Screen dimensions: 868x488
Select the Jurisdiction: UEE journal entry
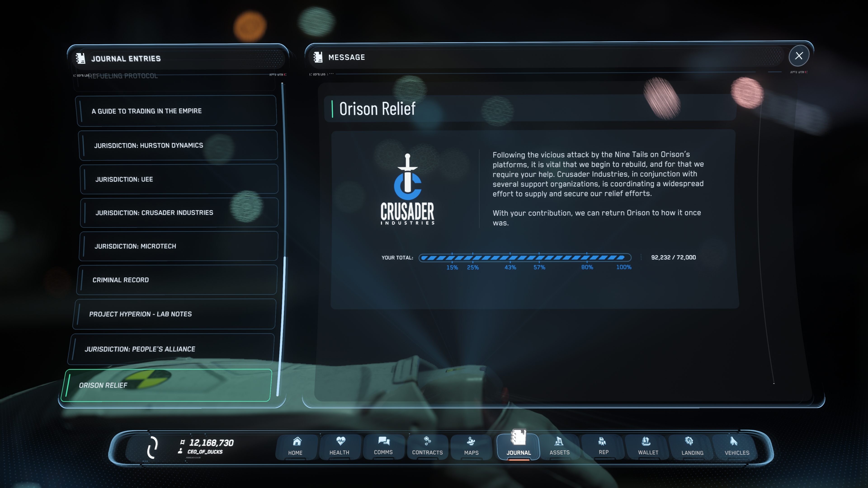click(179, 179)
